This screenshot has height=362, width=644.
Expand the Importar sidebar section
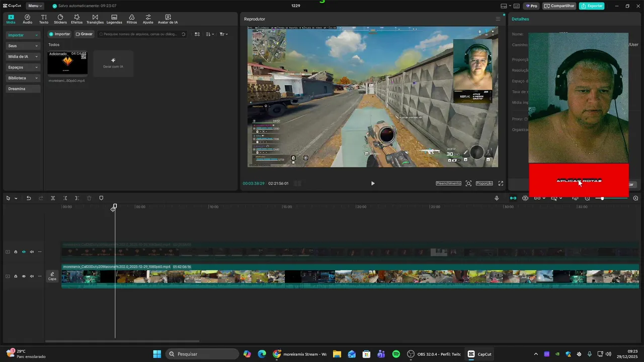[x=23, y=35]
